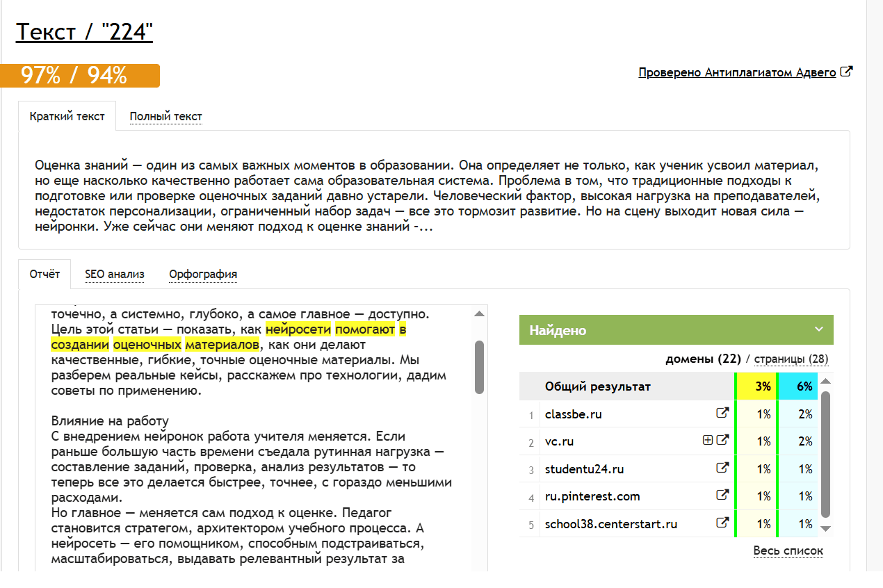
Task: Click external icon next to Проверено Антиплагиатом Адвего
Action: click(x=846, y=72)
